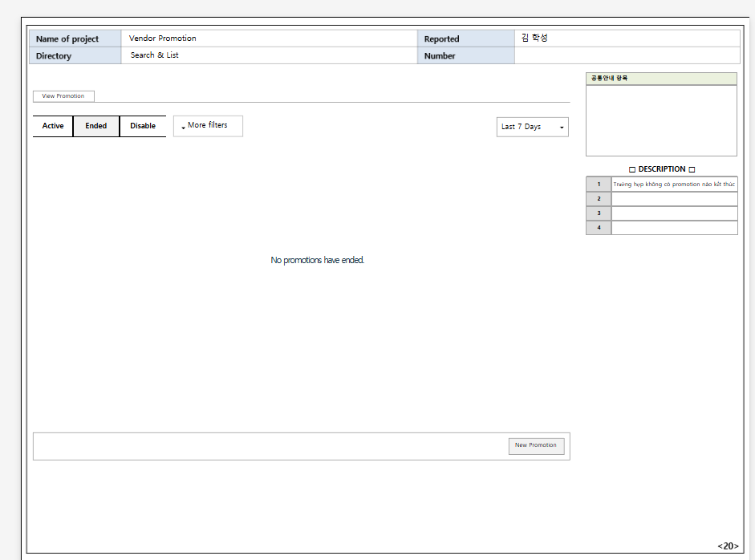Switch to the Active tab

click(x=53, y=126)
